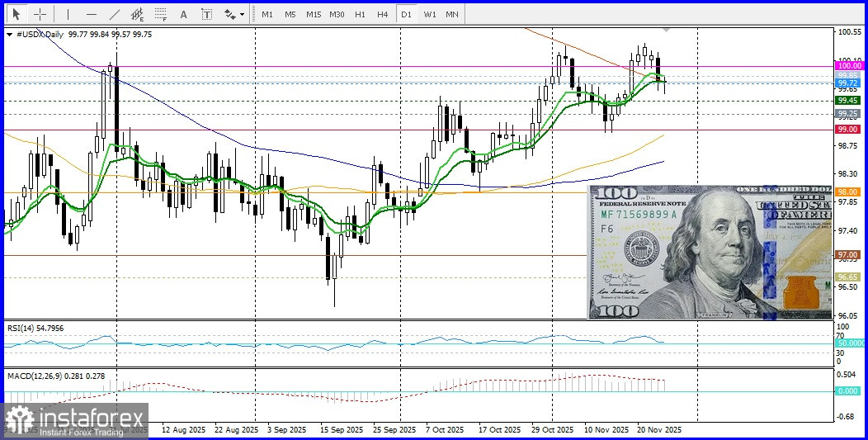Click the 7 Oct 2025 date label
868x440 pixels.
point(445,429)
